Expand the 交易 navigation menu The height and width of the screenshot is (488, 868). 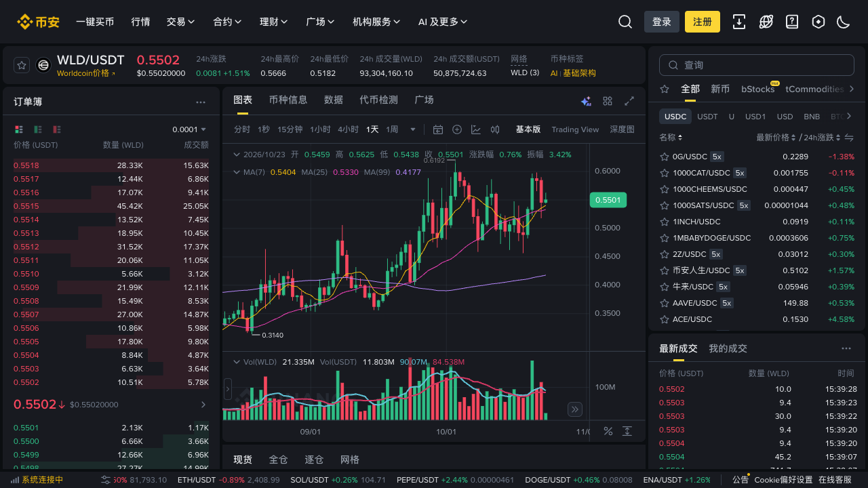click(x=181, y=22)
